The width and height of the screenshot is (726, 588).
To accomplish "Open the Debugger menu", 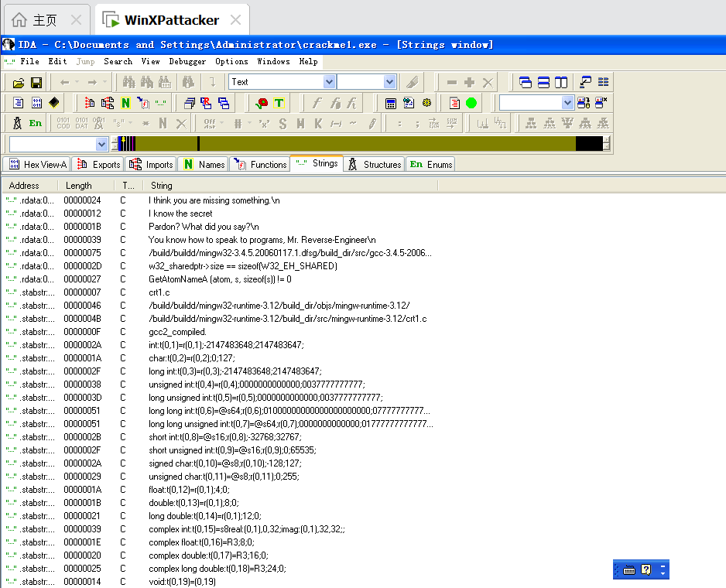I will [187, 61].
